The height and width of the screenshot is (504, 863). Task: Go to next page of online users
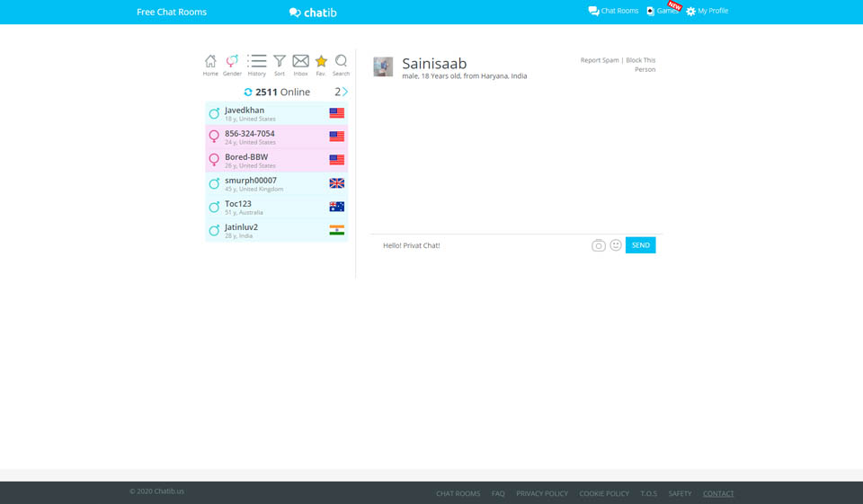pyautogui.click(x=345, y=92)
